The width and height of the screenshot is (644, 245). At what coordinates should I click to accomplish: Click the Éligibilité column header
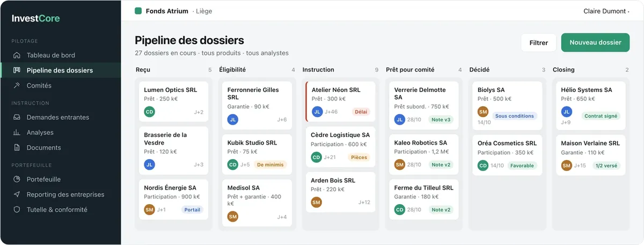pyautogui.click(x=232, y=69)
